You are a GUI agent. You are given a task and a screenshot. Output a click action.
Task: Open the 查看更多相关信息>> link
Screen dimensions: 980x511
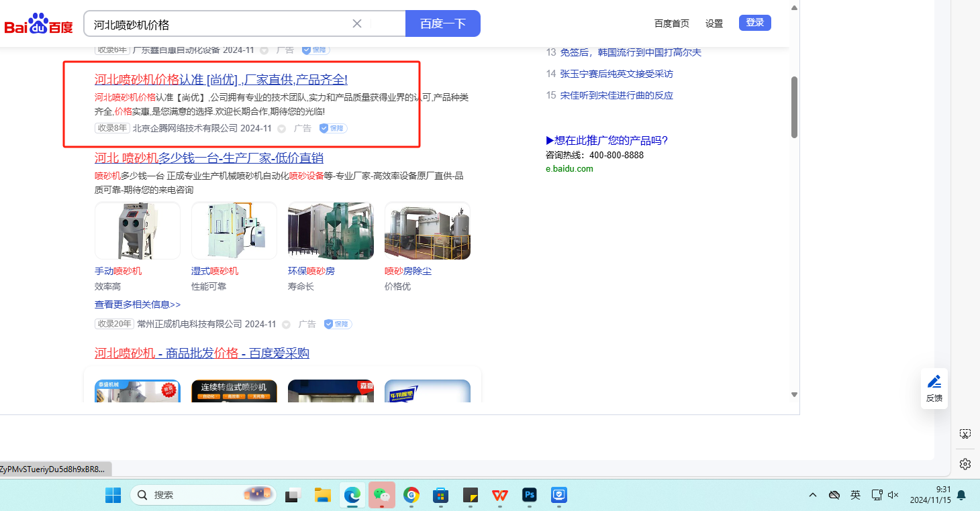tap(138, 304)
